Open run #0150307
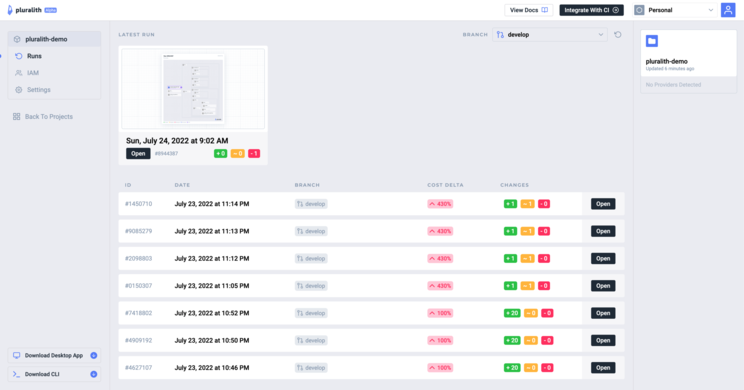This screenshot has height=390, width=744. coord(603,286)
